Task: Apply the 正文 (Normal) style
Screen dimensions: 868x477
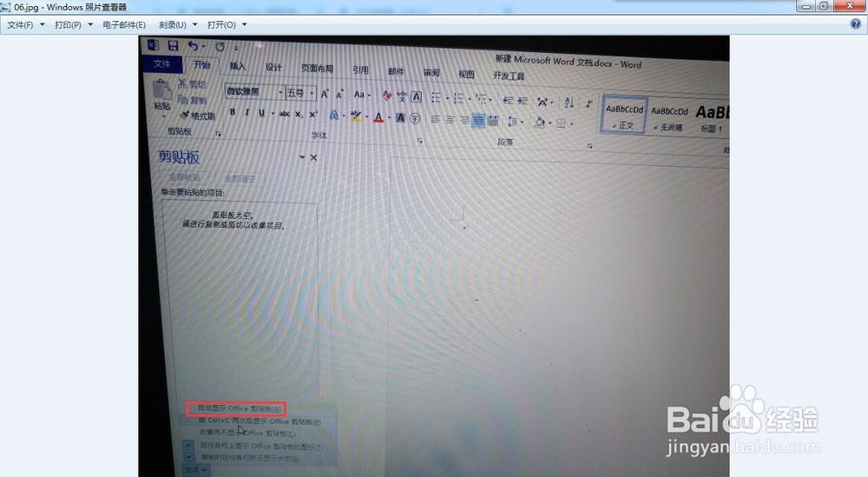Action: point(624,116)
